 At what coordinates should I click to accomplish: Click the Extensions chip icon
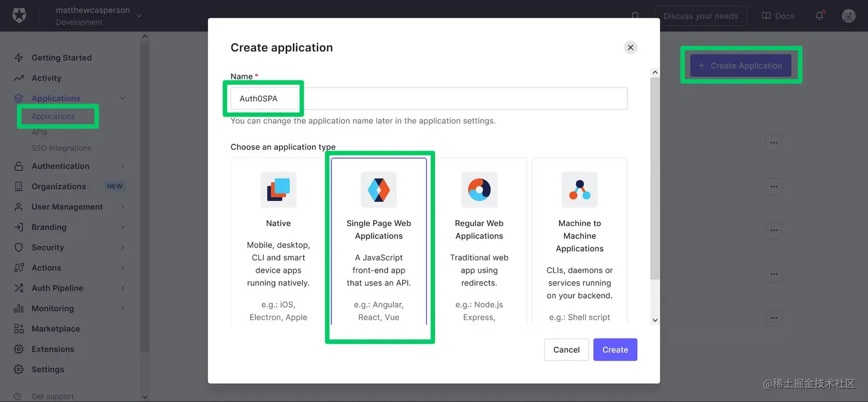click(19, 349)
